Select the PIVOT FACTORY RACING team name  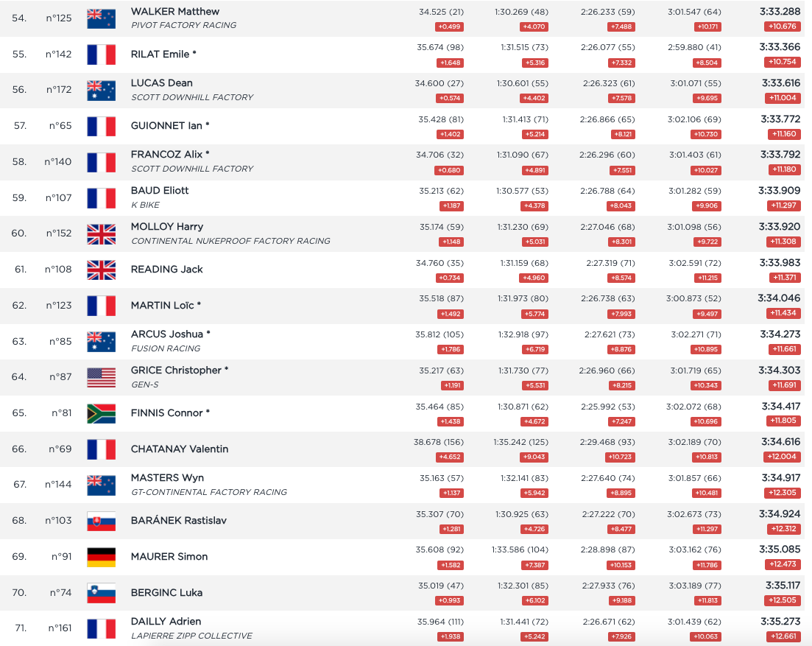183,25
